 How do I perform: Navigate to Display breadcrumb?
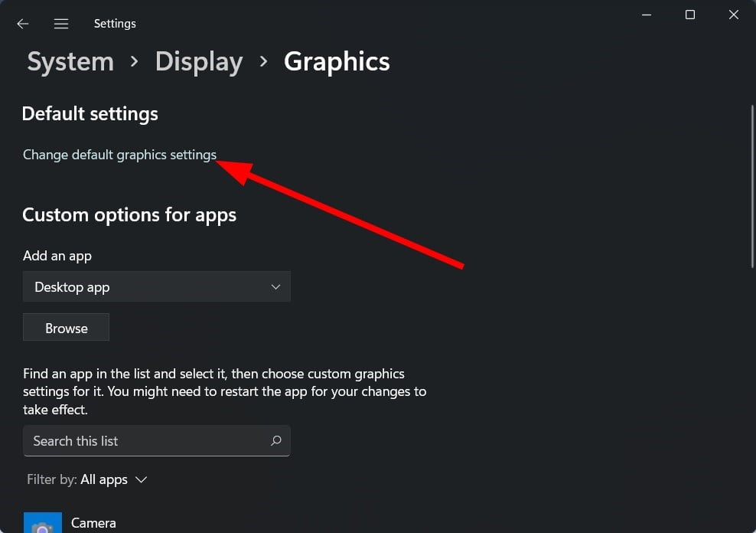point(199,62)
